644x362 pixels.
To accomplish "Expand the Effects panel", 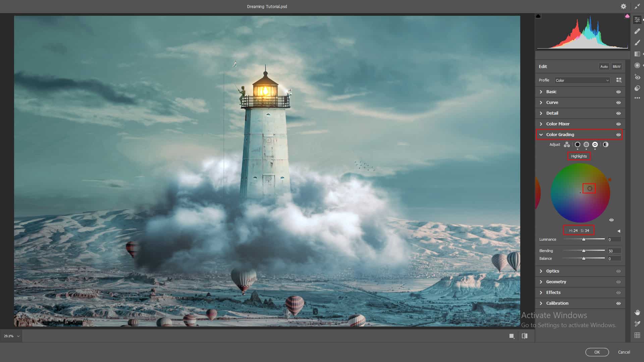I will (x=553, y=293).
